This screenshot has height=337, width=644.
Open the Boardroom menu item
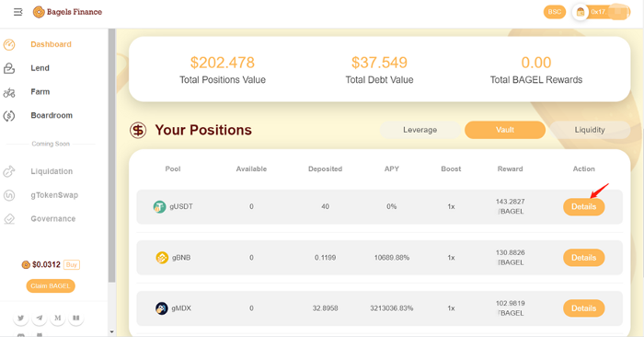click(x=52, y=116)
